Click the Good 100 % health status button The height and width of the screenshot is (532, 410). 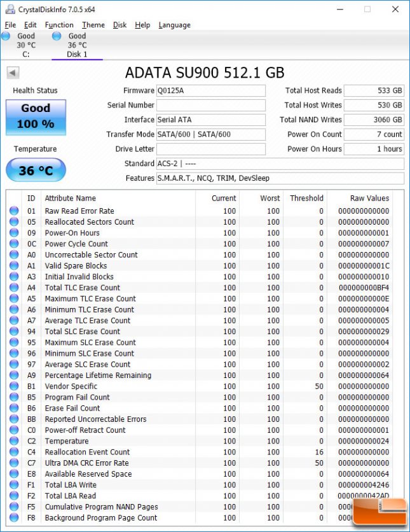click(x=36, y=117)
